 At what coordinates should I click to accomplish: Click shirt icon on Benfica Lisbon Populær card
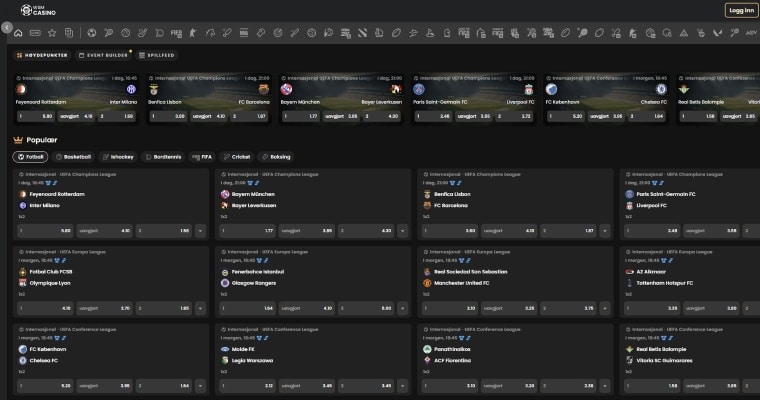(453, 183)
